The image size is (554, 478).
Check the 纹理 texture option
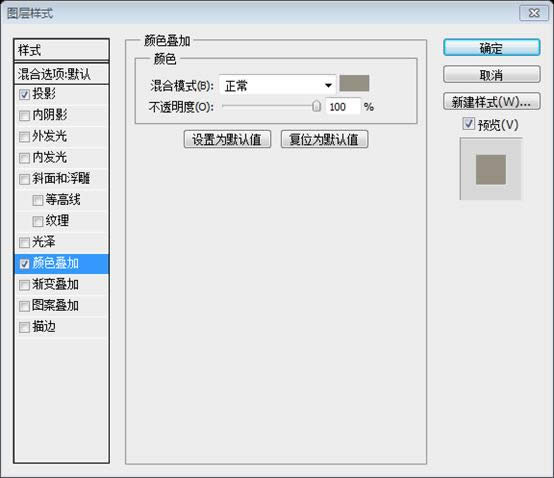[37, 222]
